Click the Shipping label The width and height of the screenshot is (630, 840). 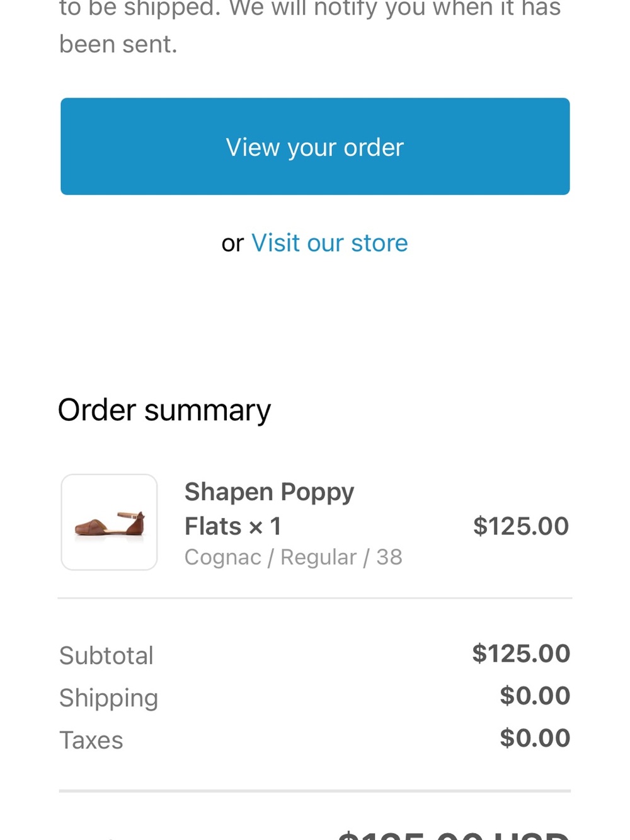tap(108, 698)
